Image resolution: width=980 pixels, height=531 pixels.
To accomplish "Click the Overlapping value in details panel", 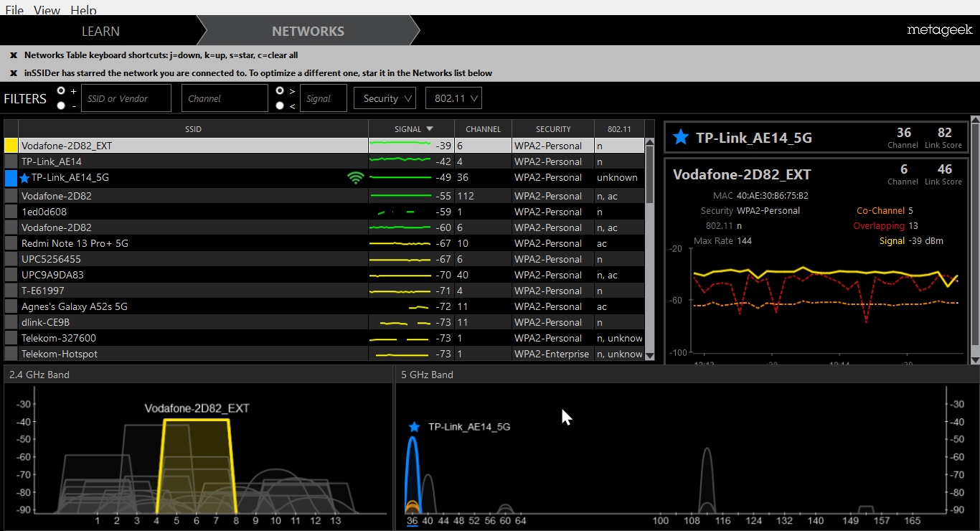I will pos(913,226).
